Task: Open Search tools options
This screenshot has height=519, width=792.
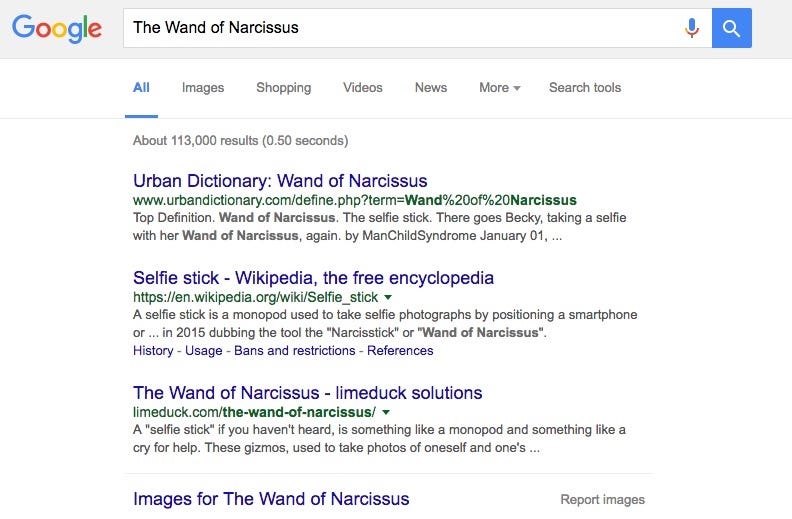Action: click(585, 87)
